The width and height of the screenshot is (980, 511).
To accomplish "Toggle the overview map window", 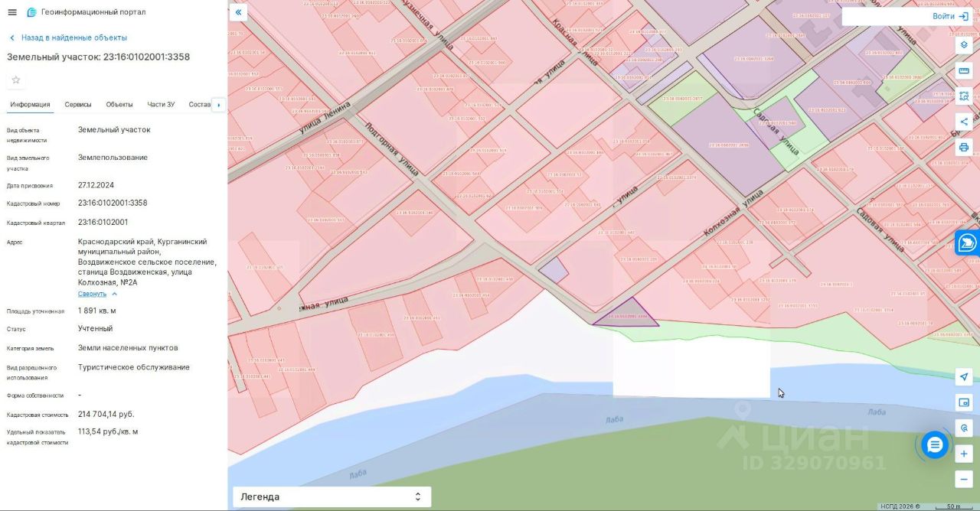I will tap(964, 402).
